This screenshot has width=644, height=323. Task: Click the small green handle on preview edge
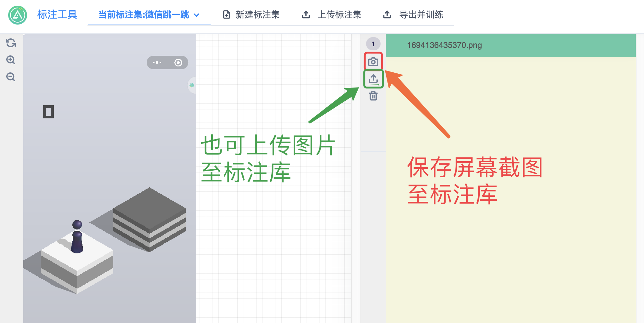point(191,85)
